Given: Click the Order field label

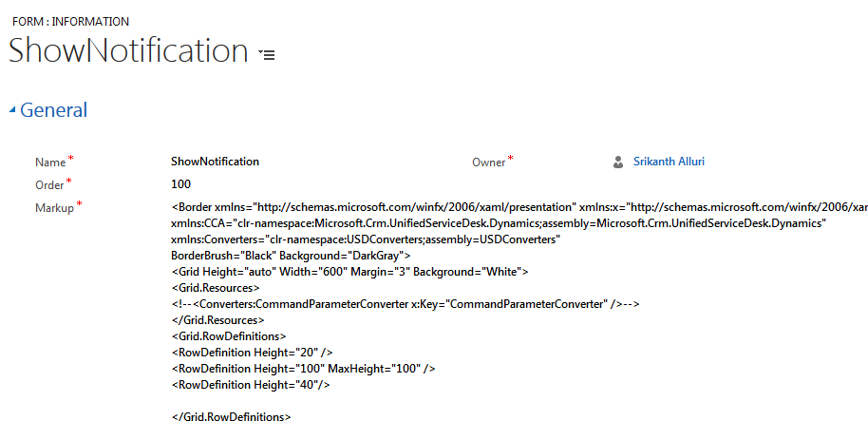Looking at the screenshot, I should [49, 185].
